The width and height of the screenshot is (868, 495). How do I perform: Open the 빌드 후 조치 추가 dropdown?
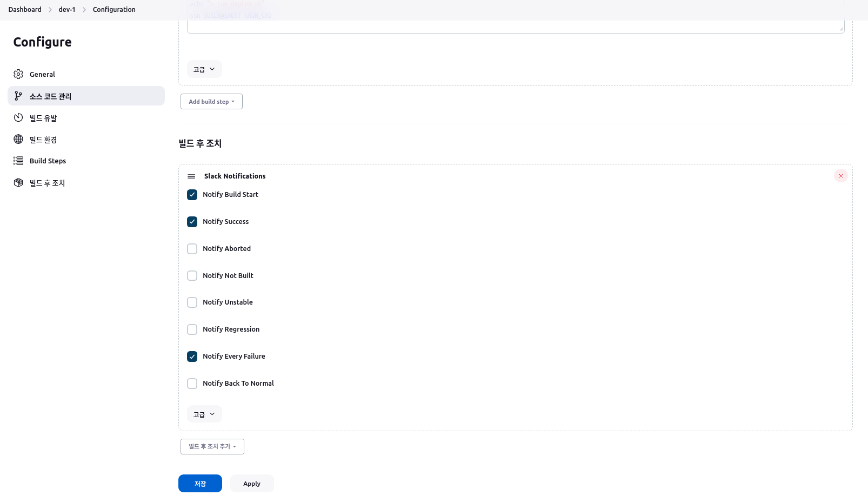(212, 446)
